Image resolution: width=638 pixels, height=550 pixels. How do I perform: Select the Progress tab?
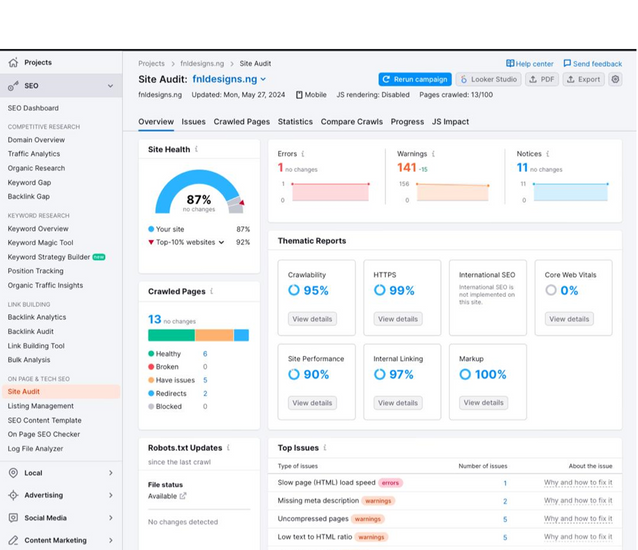tap(407, 122)
